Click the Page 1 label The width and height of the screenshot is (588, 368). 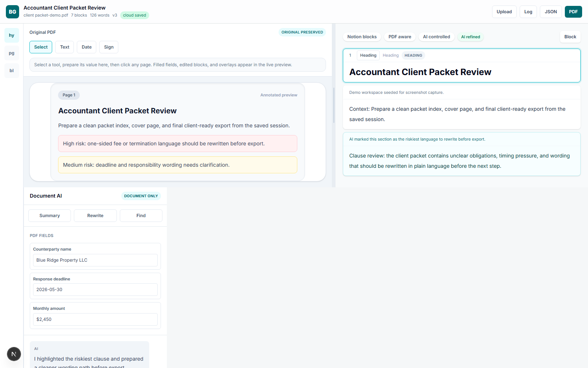(69, 95)
